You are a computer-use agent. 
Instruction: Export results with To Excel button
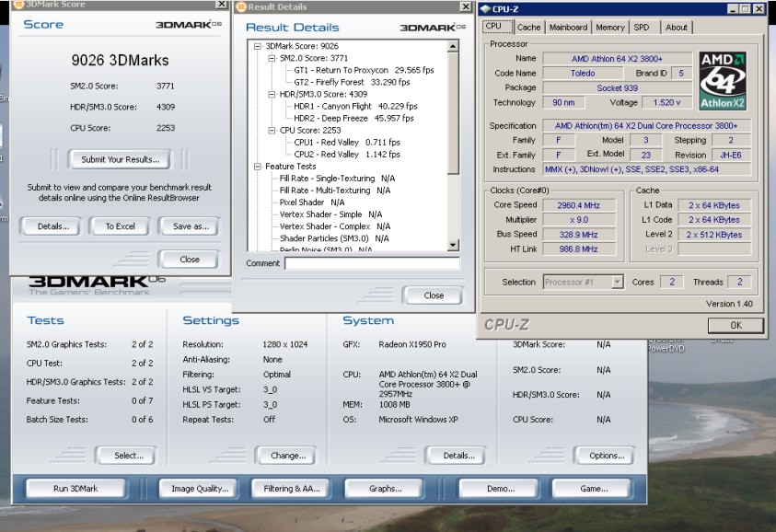click(x=120, y=226)
